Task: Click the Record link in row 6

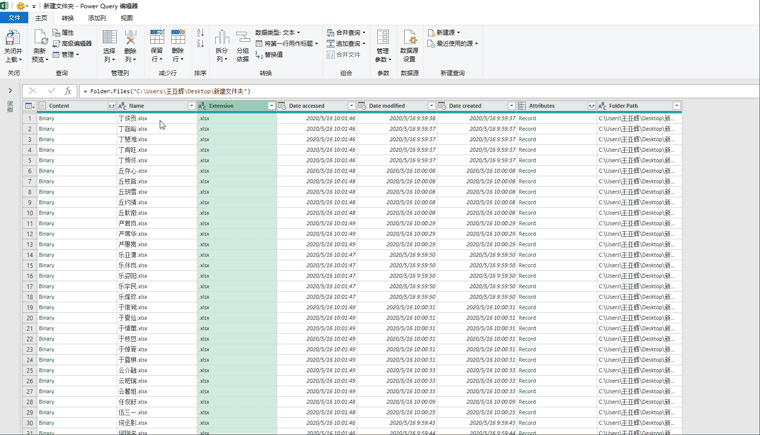Action: pos(527,171)
